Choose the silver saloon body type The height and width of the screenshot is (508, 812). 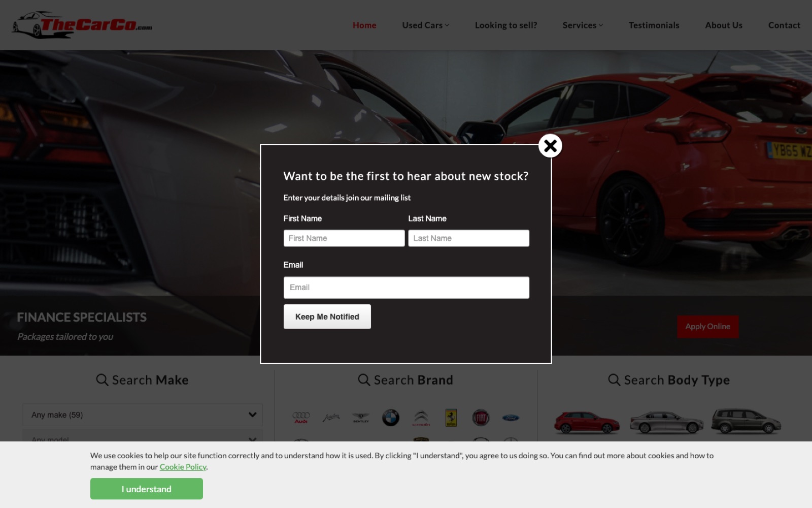(666, 422)
